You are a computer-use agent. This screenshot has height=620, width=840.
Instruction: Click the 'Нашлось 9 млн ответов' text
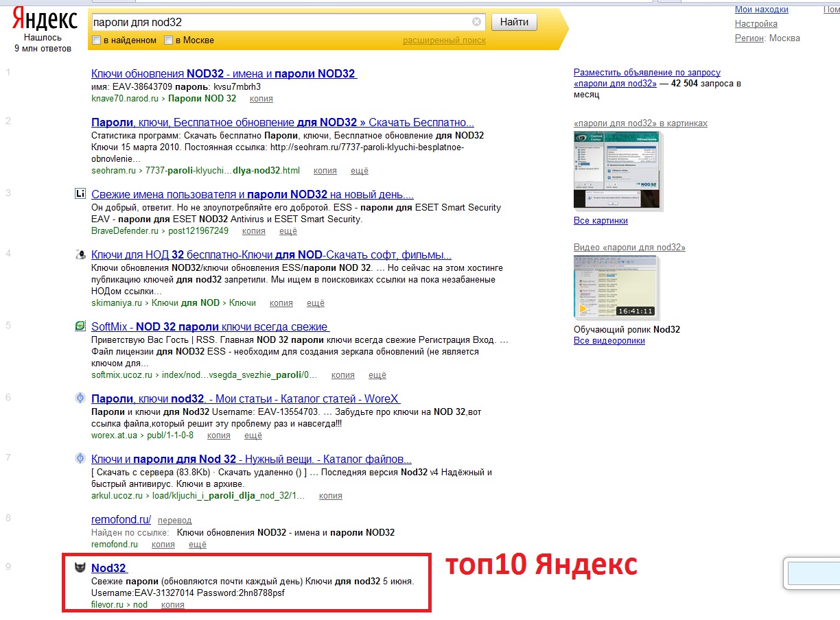43,43
